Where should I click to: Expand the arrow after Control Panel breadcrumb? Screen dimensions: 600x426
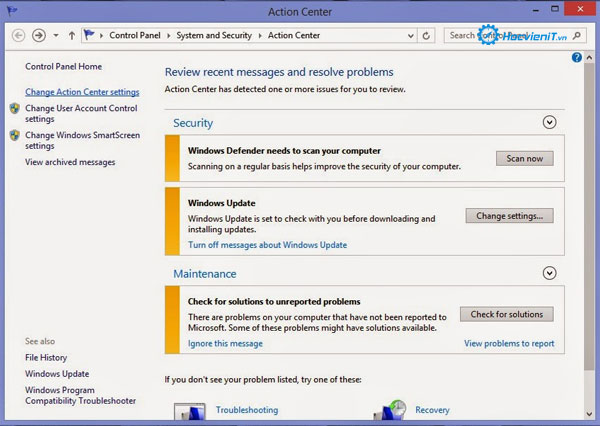[x=168, y=36]
